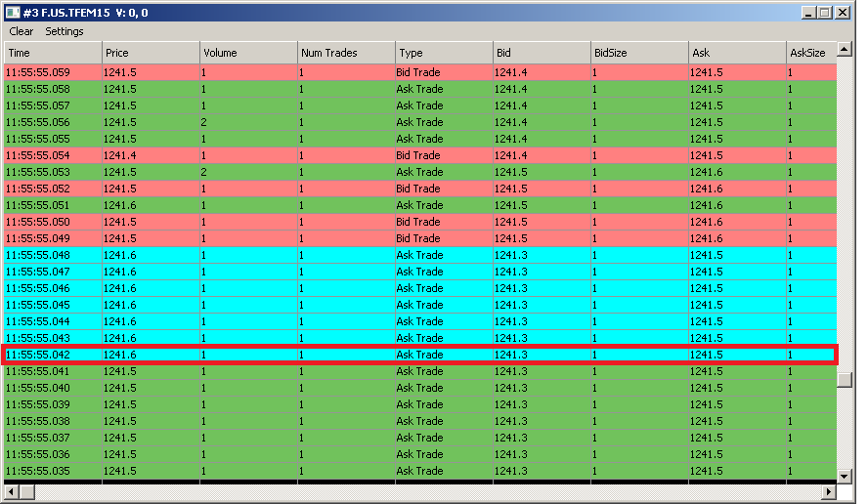Viewport: 868px width, 504px height.
Task: Minimize the F.US.TFEM15 window
Action: tap(808, 12)
